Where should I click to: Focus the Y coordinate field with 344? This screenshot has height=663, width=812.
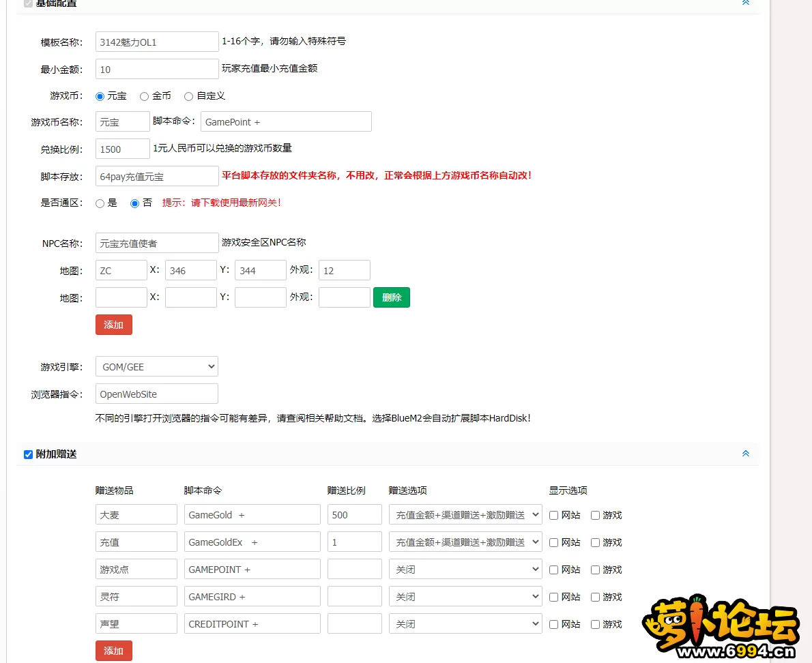(261, 270)
